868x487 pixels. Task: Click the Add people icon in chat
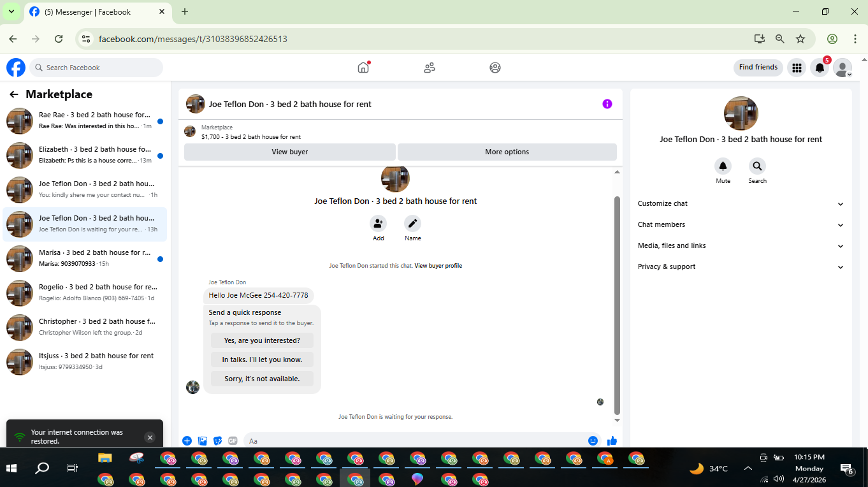[379, 224]
